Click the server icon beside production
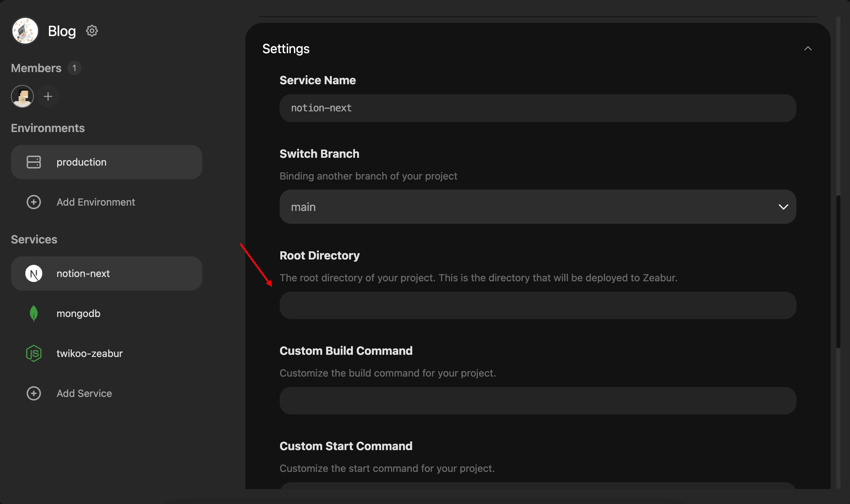Viewport: 850px width, 504px height. tap(34, 162)
